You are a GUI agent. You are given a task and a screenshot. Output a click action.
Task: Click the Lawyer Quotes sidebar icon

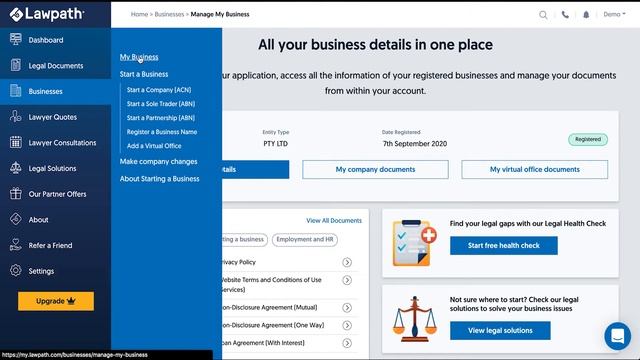[16, 116]
